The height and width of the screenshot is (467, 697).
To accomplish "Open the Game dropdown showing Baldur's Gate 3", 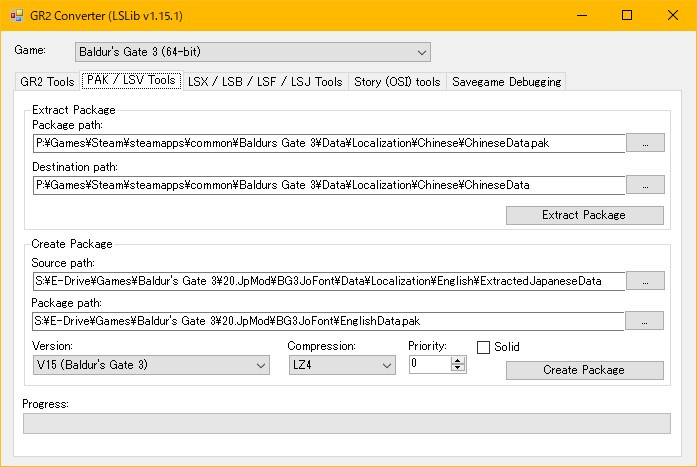I will click(x=252, y=52).
